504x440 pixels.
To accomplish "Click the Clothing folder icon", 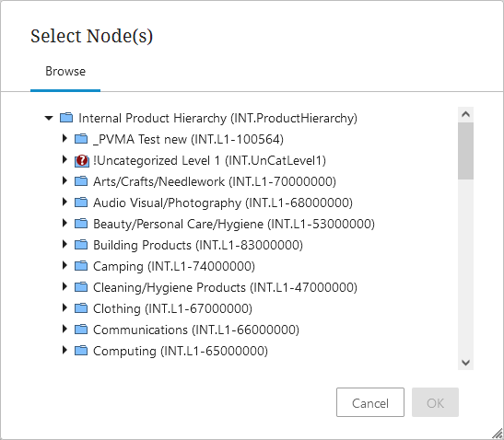I will tap(81, 308).
